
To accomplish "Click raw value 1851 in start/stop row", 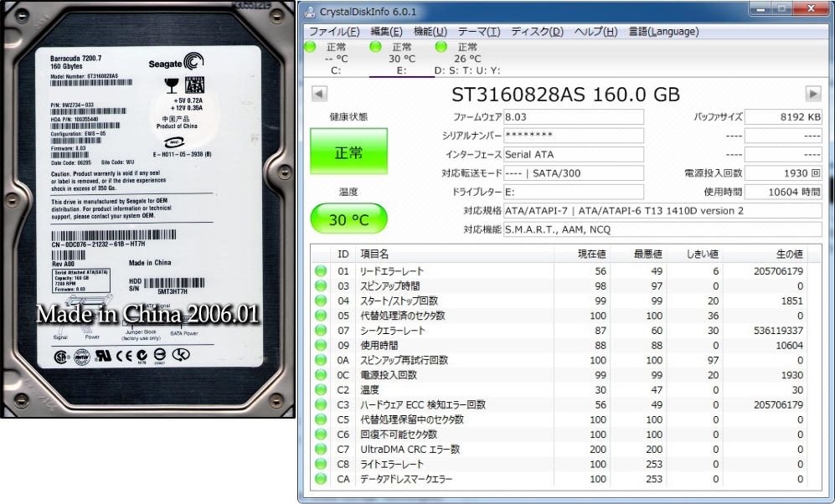I will point(791,301).
